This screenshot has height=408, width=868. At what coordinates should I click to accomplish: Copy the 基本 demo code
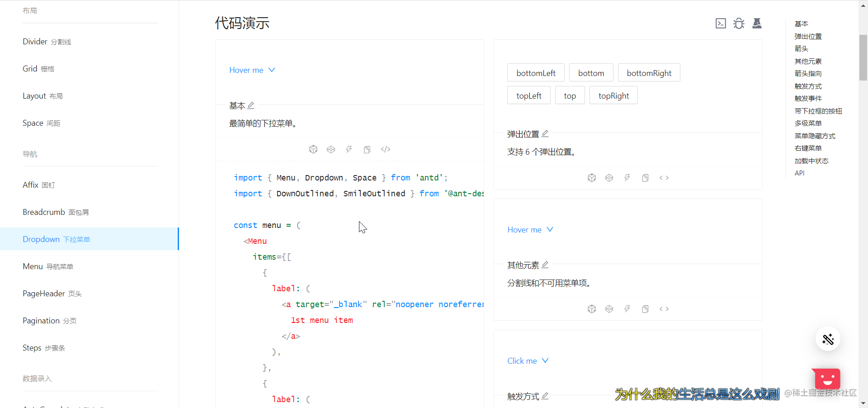click(367, 149)
